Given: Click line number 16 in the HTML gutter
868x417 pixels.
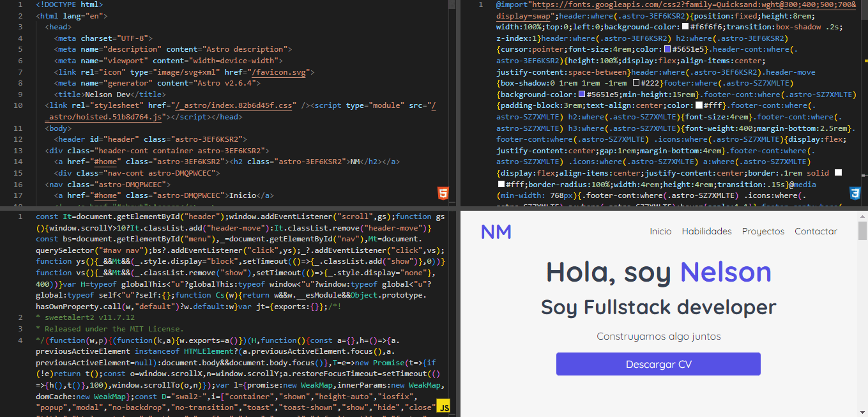Looking at the screenshot, I should click(19, 184).
